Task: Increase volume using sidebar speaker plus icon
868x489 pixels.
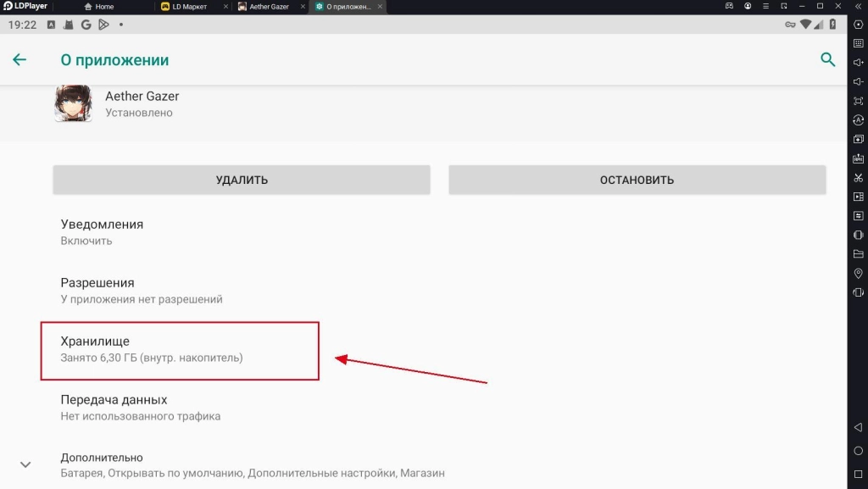Action: click(858, 62)
